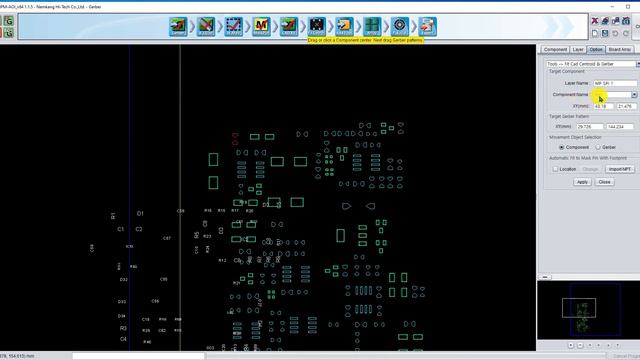This screenshot has width=640, height=360.
Task: Click the first workflow step icon with green board
Action: (178, 27)
